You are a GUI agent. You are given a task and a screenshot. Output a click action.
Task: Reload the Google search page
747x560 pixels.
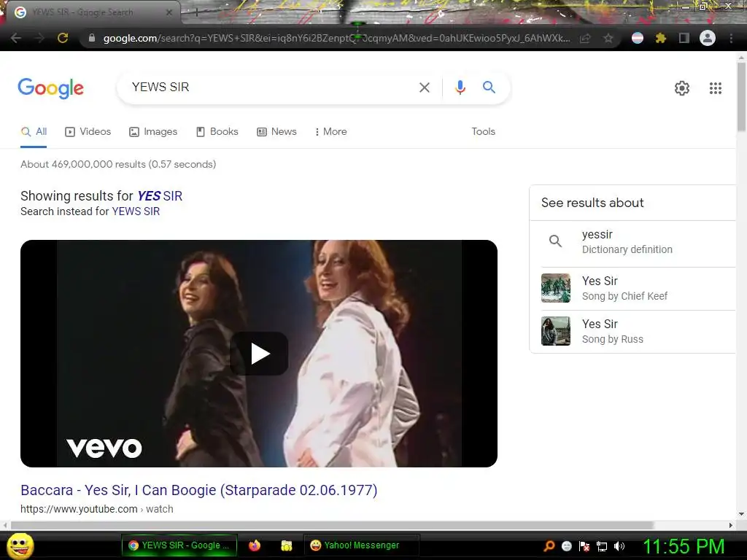click(63, 38)
